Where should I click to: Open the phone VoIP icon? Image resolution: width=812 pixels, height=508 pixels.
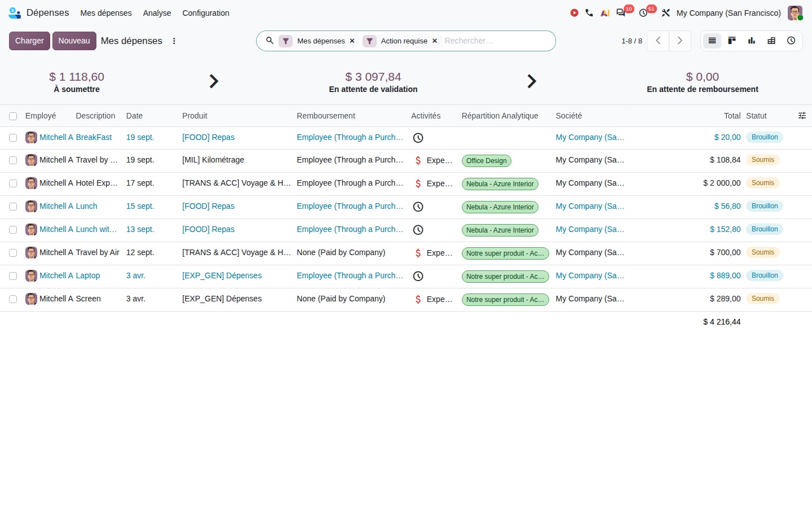pyautogui.click(x=589, y=13)
